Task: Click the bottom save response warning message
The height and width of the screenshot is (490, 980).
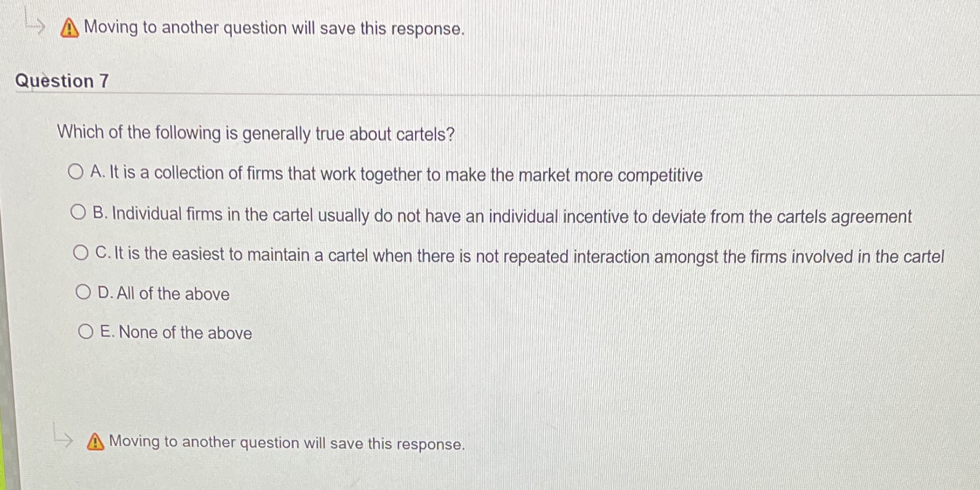Action: pos(286,444)
